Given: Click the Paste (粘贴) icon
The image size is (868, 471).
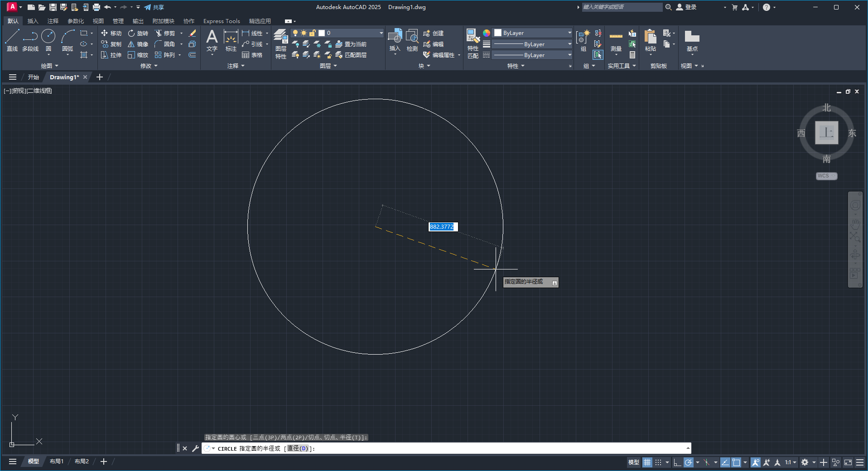Looking at the screenshot, I should [650, 38].
